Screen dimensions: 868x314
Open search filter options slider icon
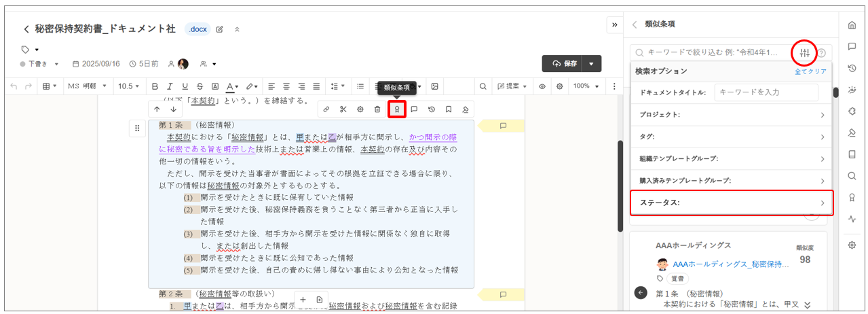click(804, 52)
